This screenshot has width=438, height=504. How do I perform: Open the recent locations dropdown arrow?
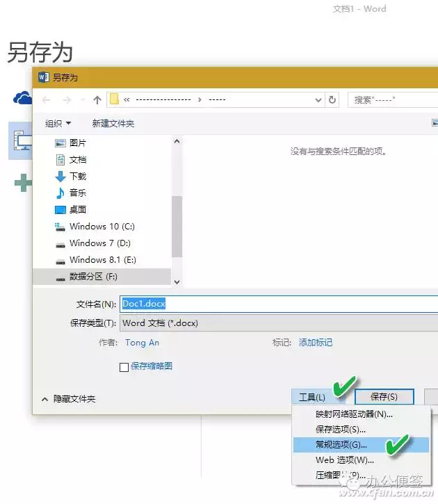tap(83, 100)
